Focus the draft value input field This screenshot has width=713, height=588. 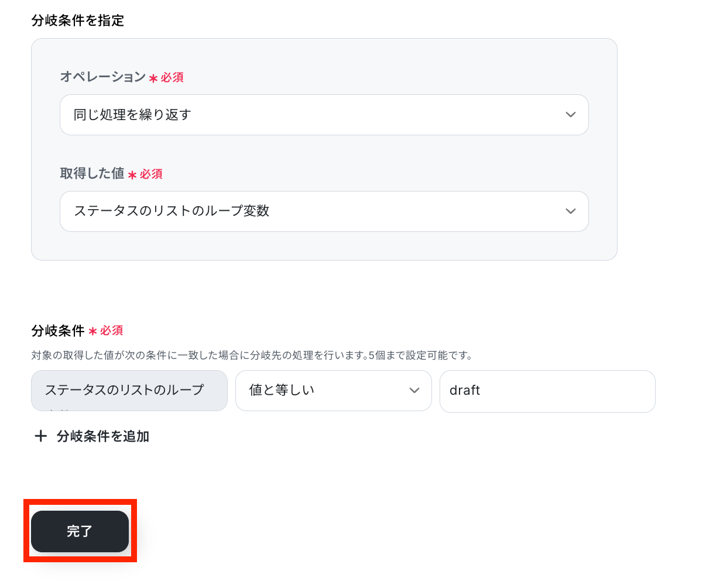(547, 391)
